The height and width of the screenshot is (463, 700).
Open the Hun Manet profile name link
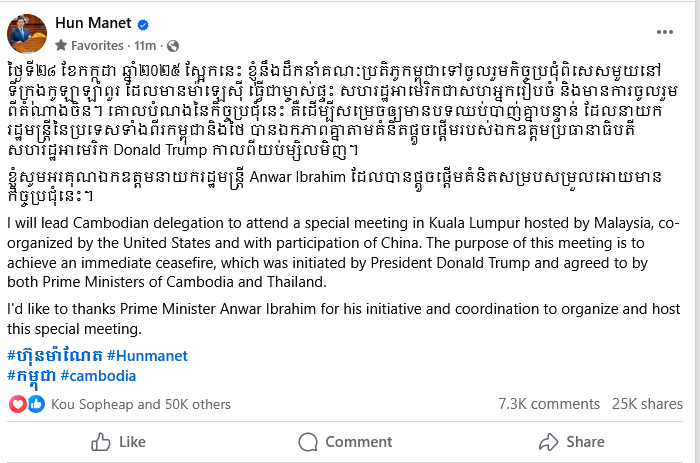pos(92,24)
